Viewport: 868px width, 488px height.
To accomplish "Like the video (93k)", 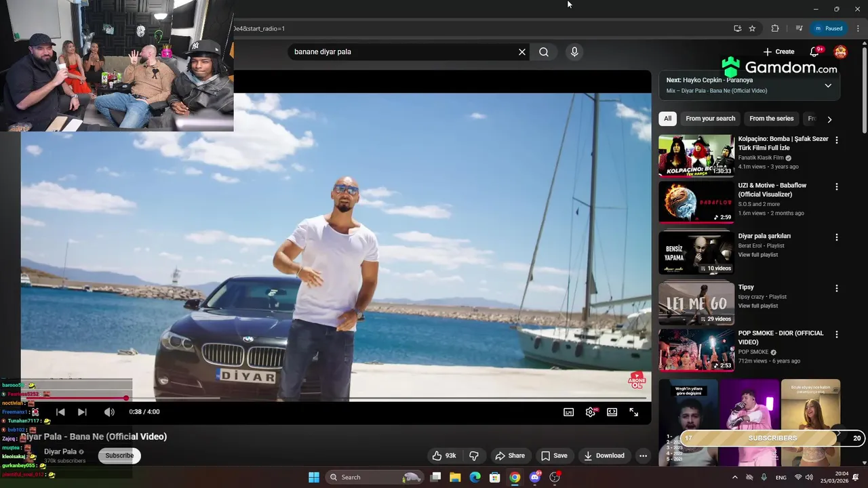I will (444, 455).
